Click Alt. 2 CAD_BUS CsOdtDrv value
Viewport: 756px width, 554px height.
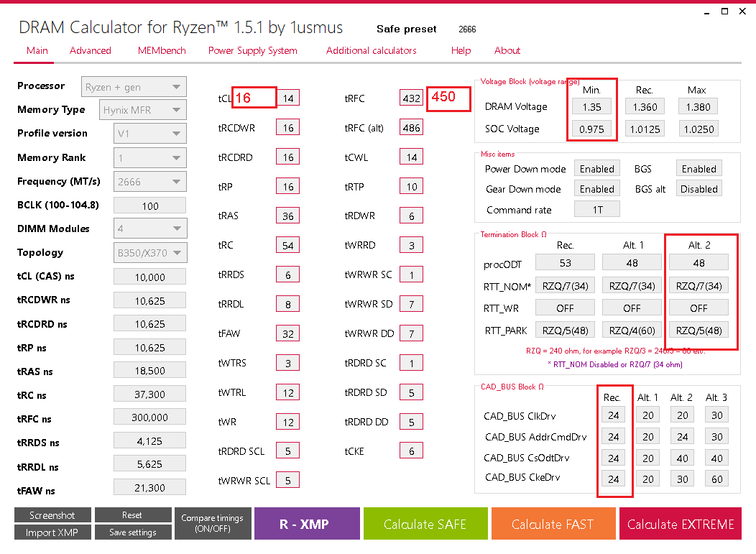coord(682,458)
